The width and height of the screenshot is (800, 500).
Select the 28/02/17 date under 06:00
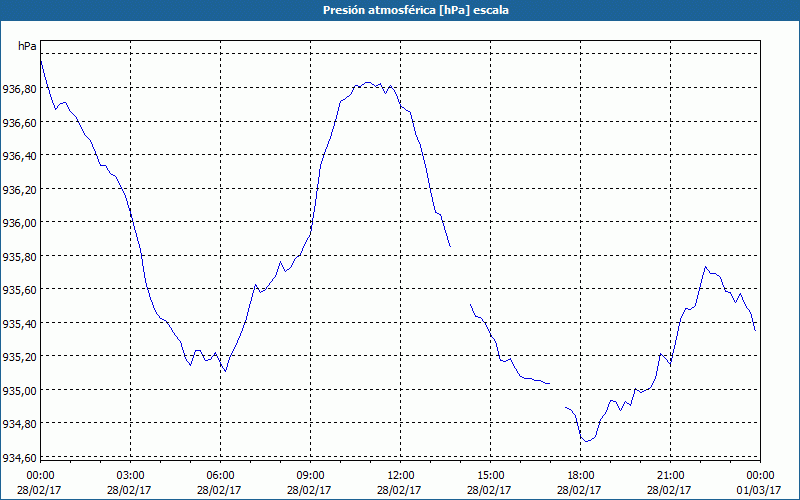coord(219,490)
